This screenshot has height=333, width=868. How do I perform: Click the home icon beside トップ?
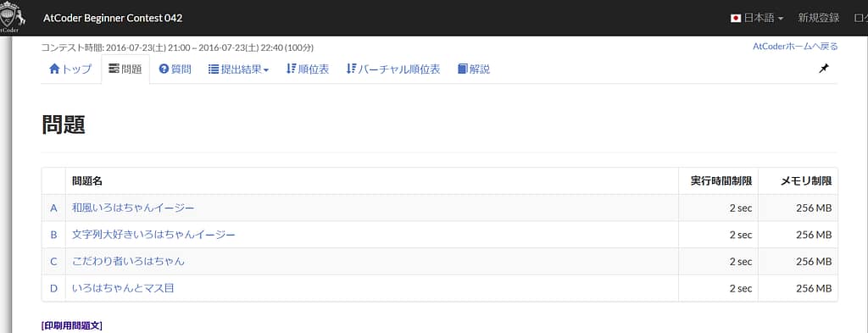pyautogui.click(x=54, y=69)
